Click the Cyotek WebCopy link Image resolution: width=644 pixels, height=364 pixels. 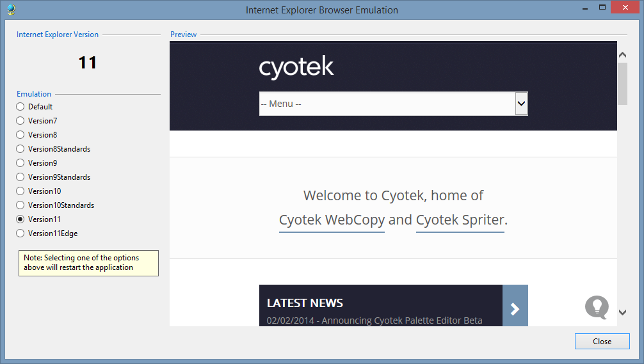tap(332, 220)
